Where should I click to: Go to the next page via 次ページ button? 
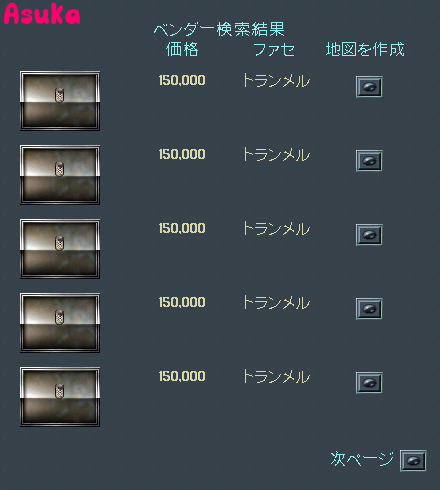[413, 461]
